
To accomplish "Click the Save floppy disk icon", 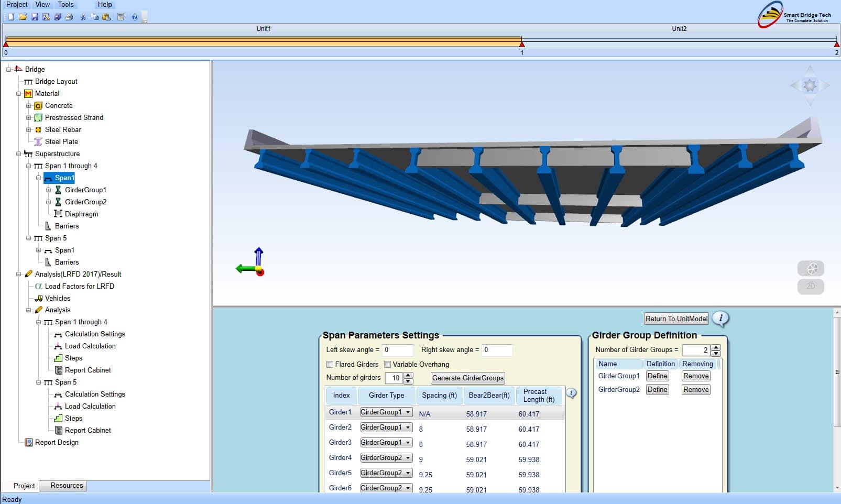I will pos(35,17).
